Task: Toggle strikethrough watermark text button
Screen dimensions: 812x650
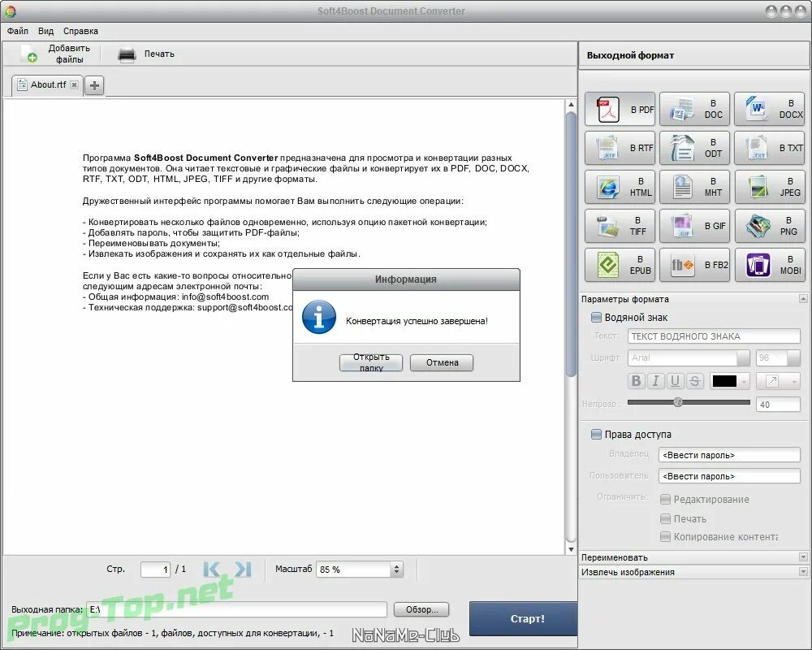Action: pos(694,381)
